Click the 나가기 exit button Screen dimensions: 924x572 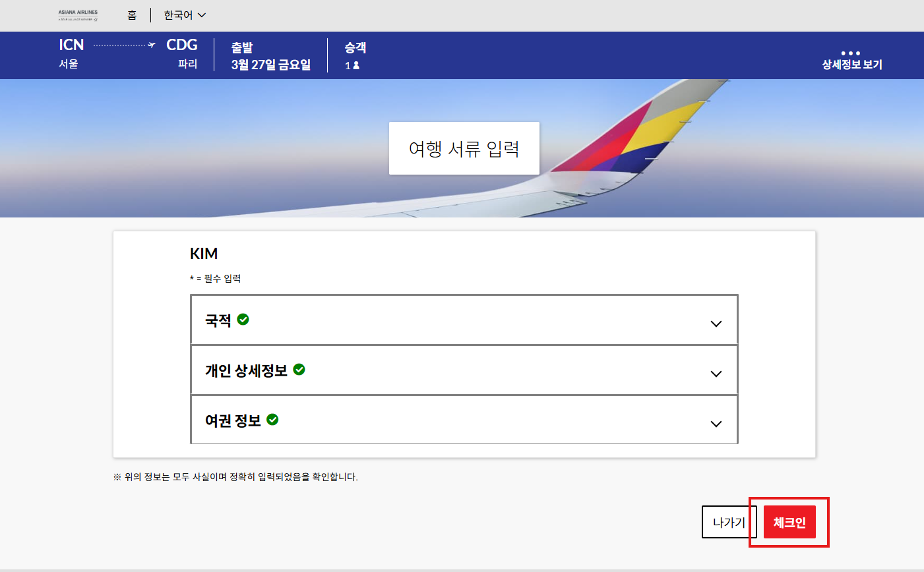[729, 522]
